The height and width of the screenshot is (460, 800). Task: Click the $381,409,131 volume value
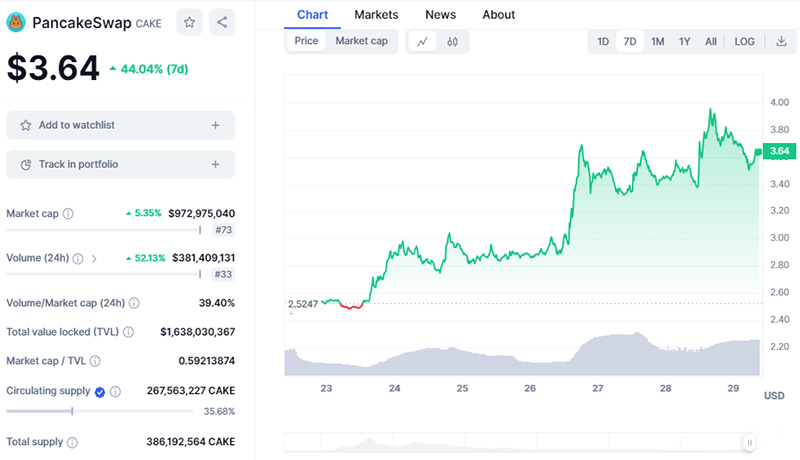(204, 258)
